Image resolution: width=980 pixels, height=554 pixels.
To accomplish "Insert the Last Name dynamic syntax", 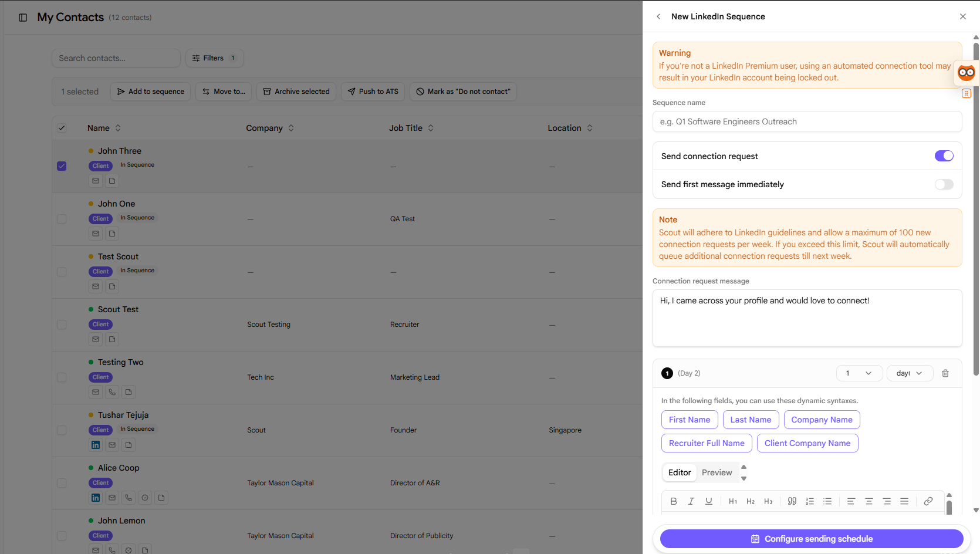I will click(751, 420).
